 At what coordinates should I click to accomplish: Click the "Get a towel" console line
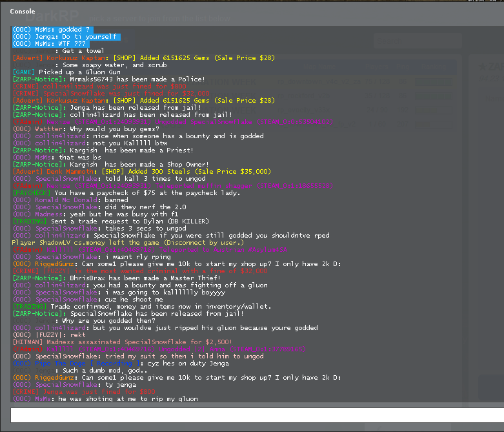click(59, 51)
